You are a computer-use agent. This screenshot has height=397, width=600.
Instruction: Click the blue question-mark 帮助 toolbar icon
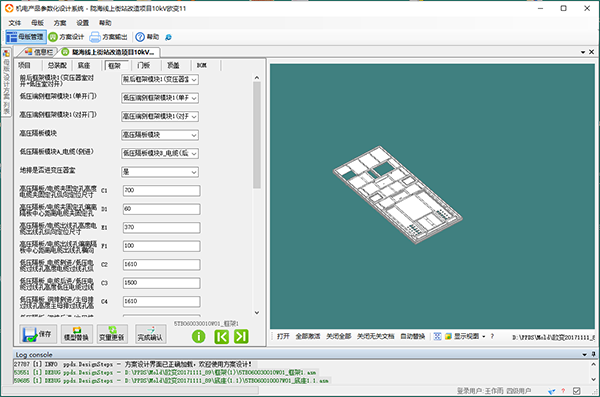coord(140,37)
